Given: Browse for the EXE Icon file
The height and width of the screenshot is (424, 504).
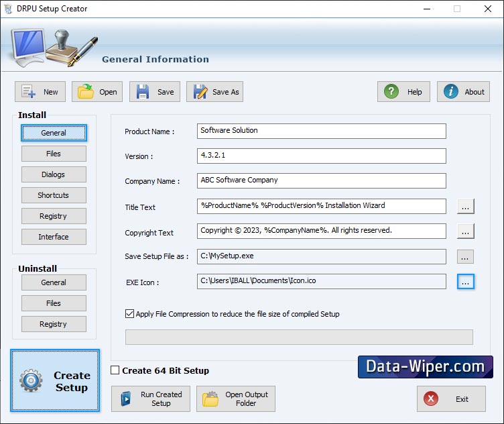Looking at the screenshot, I should coord(465,282).
